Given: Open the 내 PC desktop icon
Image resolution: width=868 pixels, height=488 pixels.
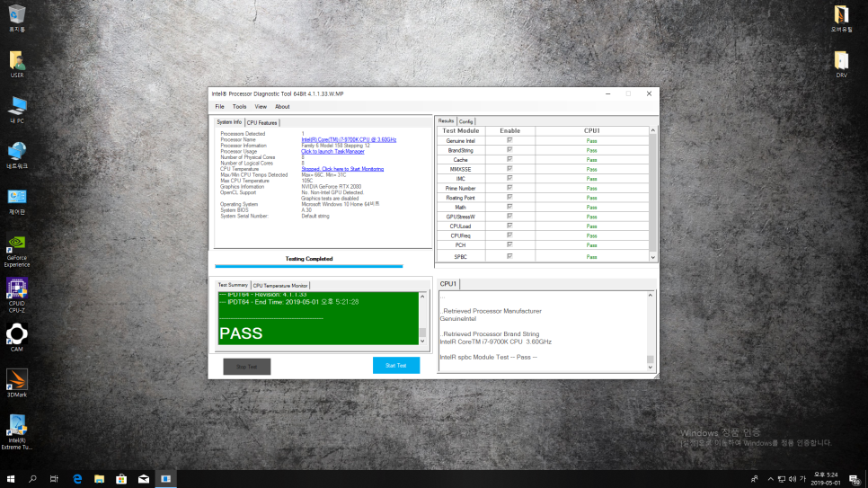Looking at the screenshot, I should point(16,110).
